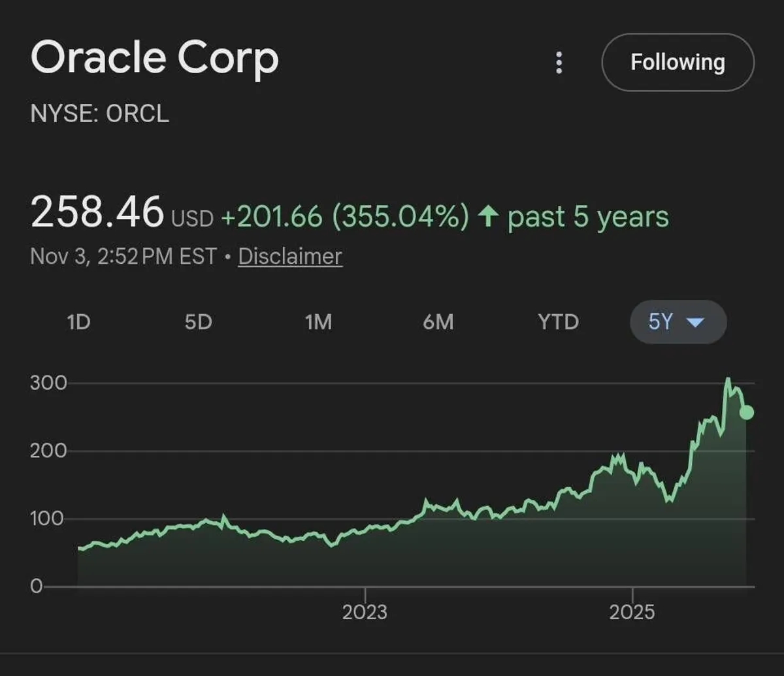This screenshot has height=676, width=784.
Task: Open the Disclaimer link
Action: (289, 256)
